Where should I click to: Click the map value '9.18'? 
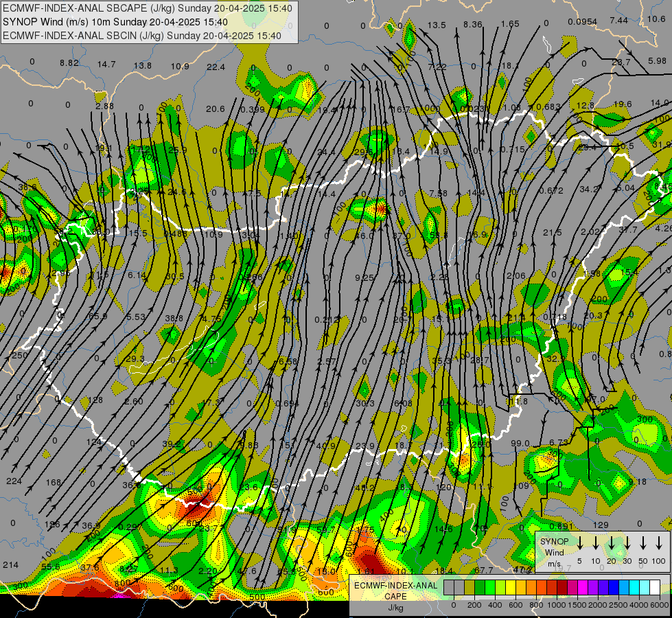[x=637, y=481]
